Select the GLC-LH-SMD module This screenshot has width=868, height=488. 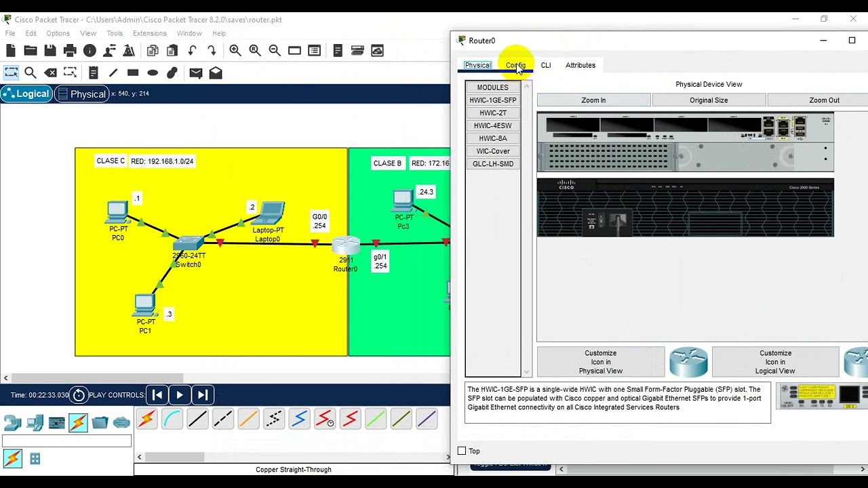(x=493, y=164)
